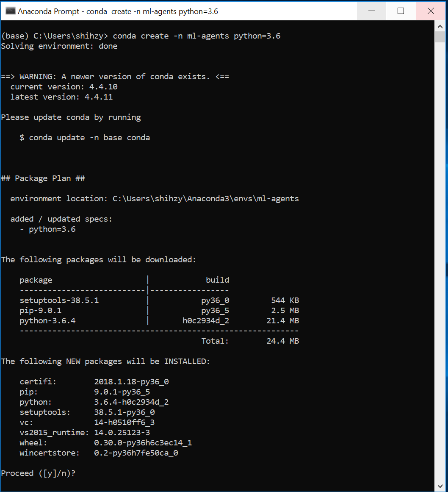Click the 'Total: 24.4 MB' line

coord(250,341)
